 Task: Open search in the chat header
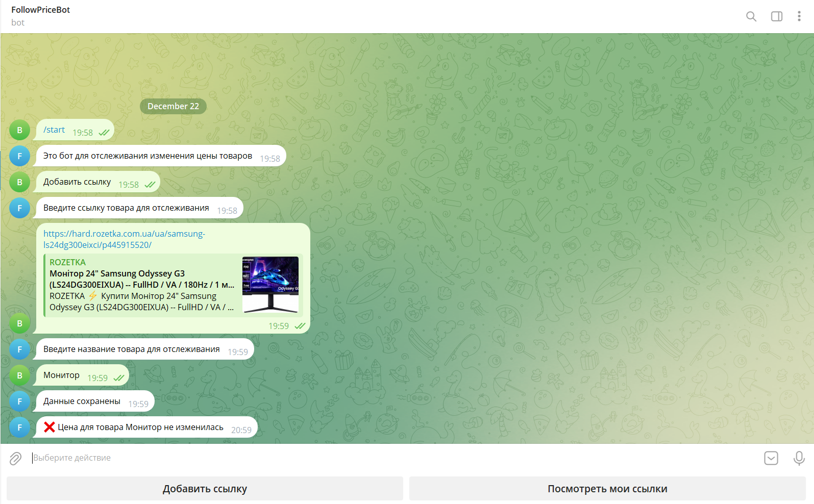pos(751,16)
